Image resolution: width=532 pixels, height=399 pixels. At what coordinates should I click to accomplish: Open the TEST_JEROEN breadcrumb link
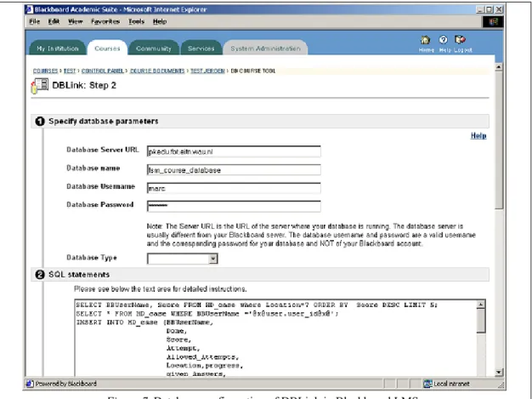click(207, 71)
